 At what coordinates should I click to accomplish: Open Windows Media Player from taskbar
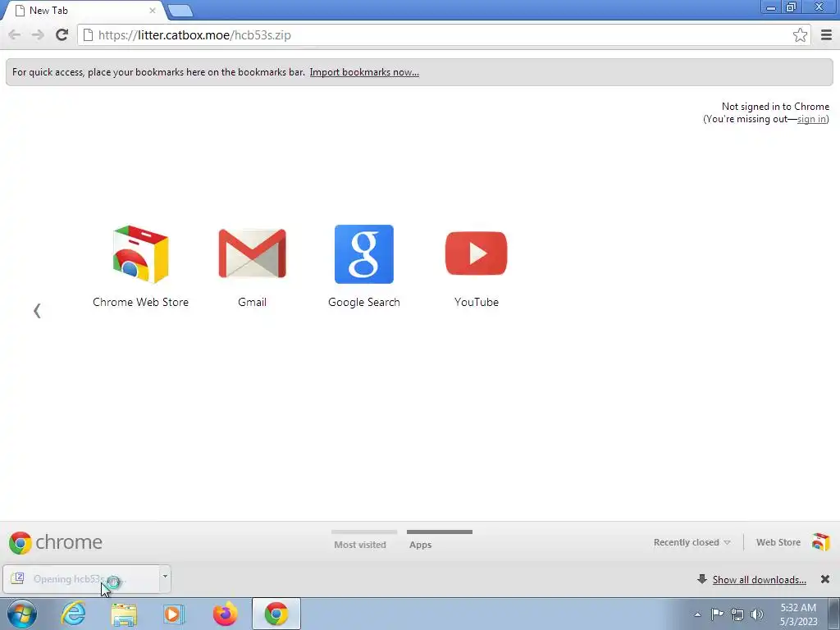point(174,614)
